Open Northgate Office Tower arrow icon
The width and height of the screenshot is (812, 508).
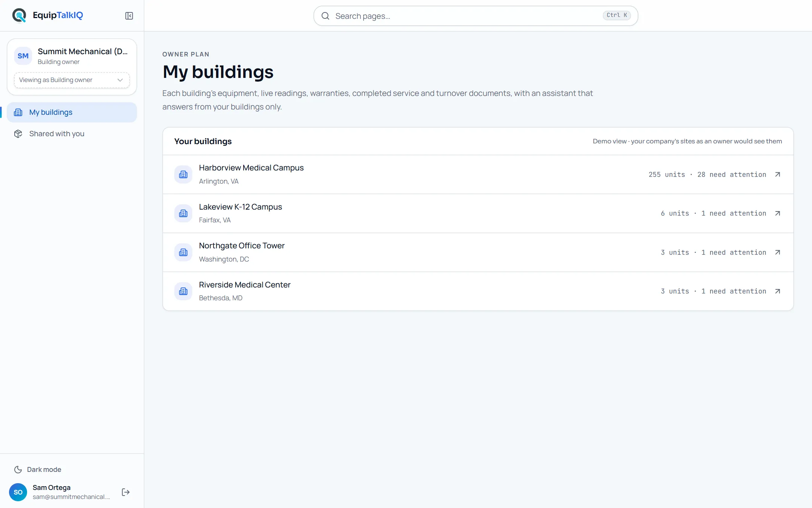coord(778,252)
